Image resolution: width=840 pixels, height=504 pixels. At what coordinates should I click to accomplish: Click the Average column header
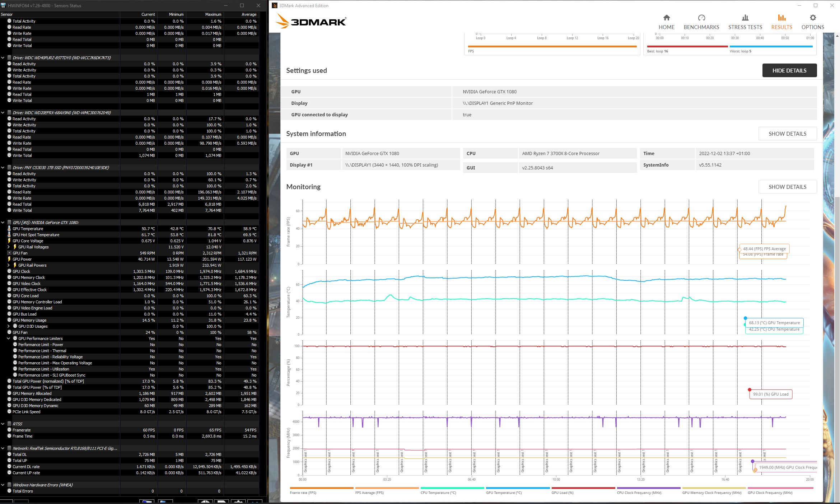pyautogui.click(x=241, y=14)
